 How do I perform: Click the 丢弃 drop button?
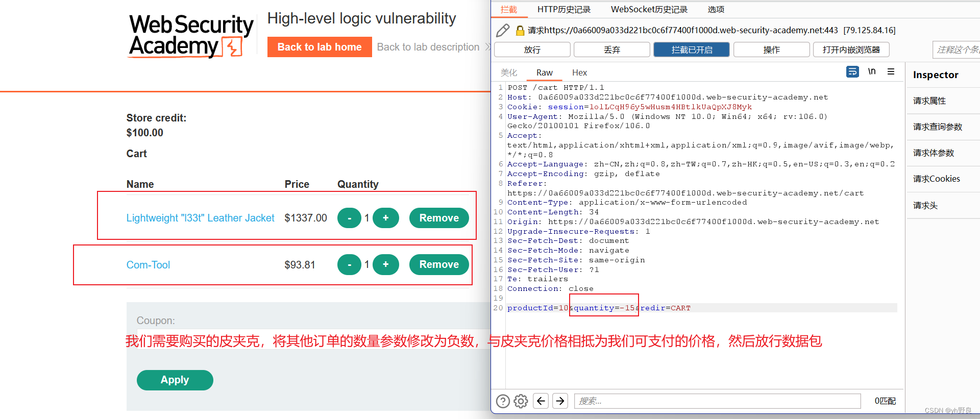click(612, 50)
